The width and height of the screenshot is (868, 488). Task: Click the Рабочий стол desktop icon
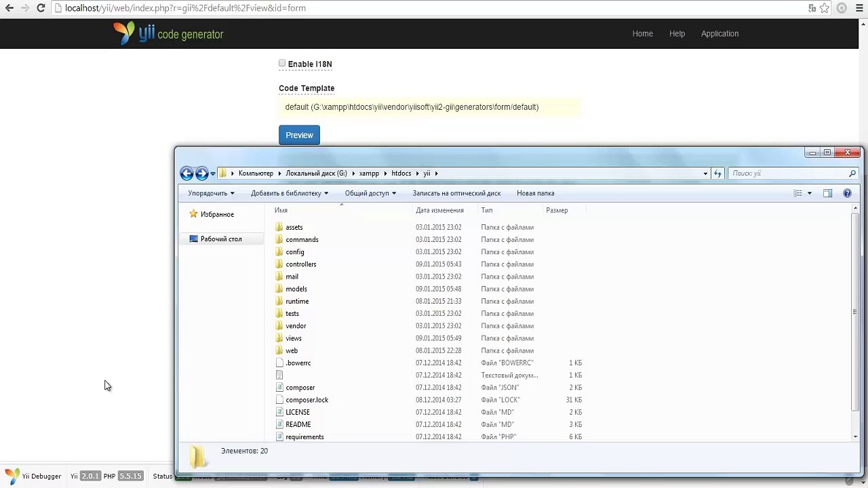[x=194, y=239]
